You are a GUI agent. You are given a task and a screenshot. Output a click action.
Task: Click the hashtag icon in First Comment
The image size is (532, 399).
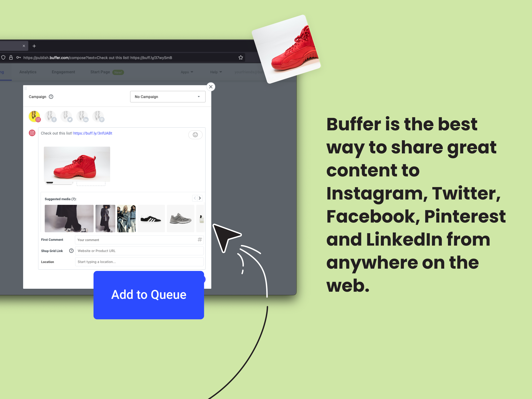(199, 239)
